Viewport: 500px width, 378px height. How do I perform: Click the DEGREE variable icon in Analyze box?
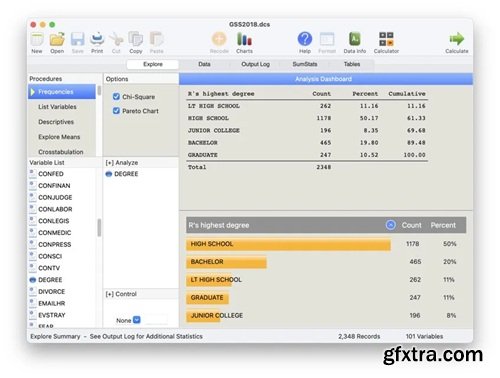109,174
